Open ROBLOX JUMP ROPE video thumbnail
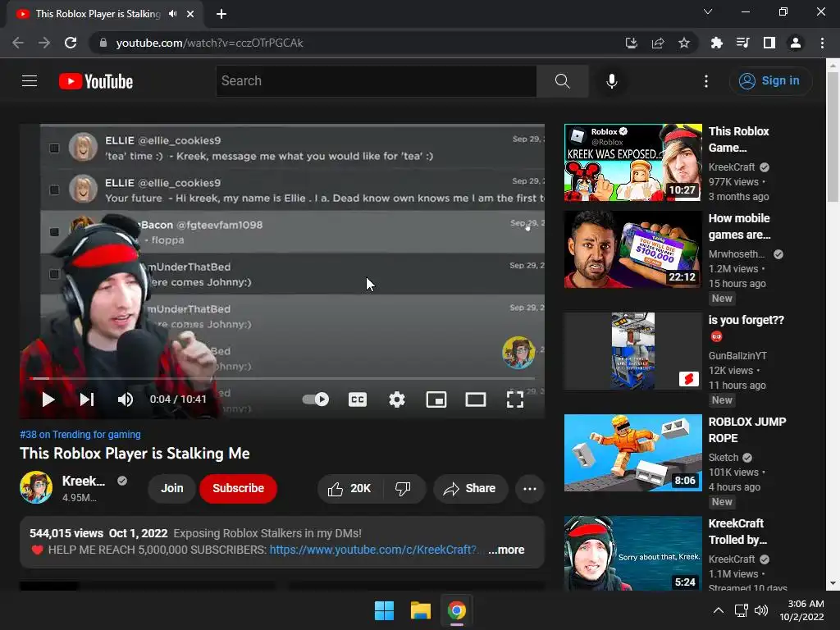Viewport: 840px width, 630px height. click(632, 453)
